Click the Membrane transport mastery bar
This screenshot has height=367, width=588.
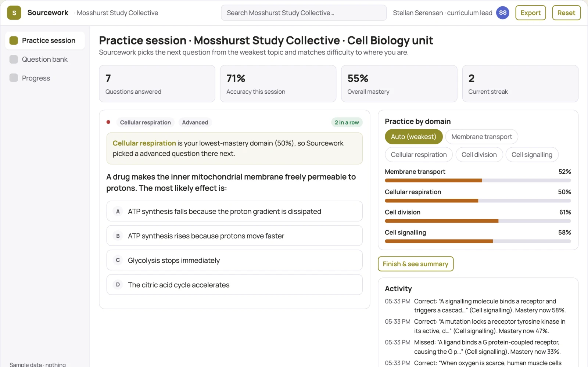[x=478, y=180]
